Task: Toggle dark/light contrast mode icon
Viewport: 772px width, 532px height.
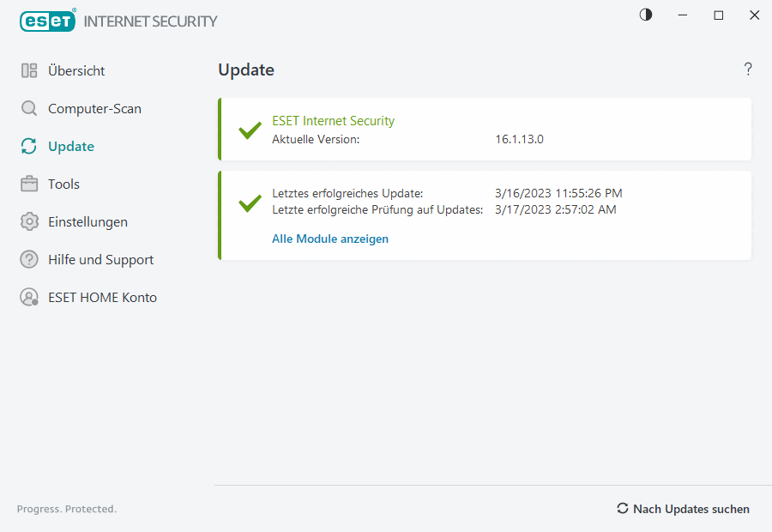Action: pyautogui.click(x=646, y=15)
